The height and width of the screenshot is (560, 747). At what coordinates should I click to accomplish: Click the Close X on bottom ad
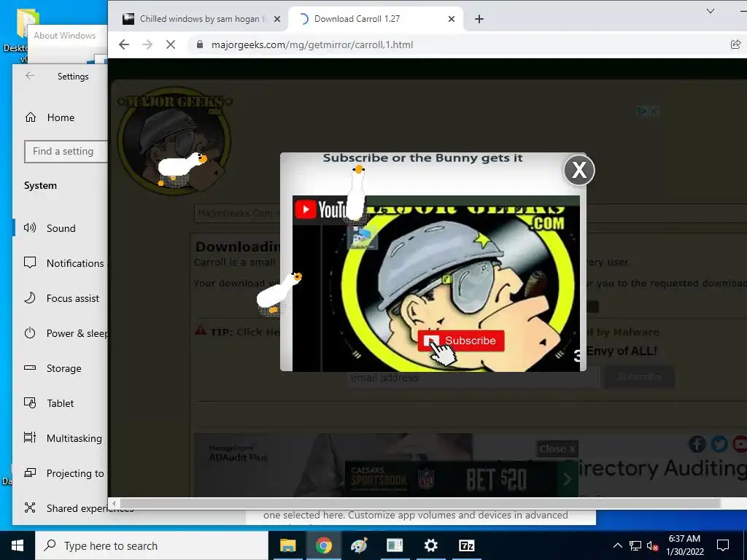click(x=557, y=448)
